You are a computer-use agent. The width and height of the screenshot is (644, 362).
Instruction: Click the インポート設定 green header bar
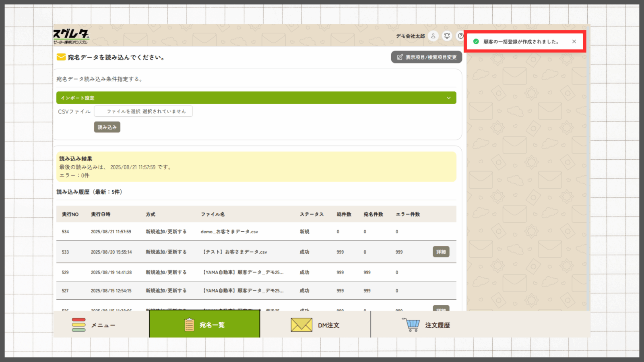coord(256,98)
